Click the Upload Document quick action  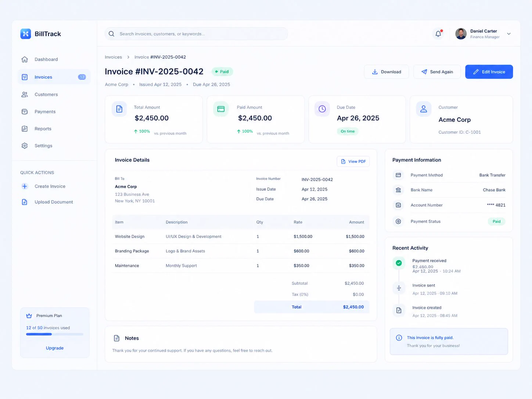tap(48, 202)
